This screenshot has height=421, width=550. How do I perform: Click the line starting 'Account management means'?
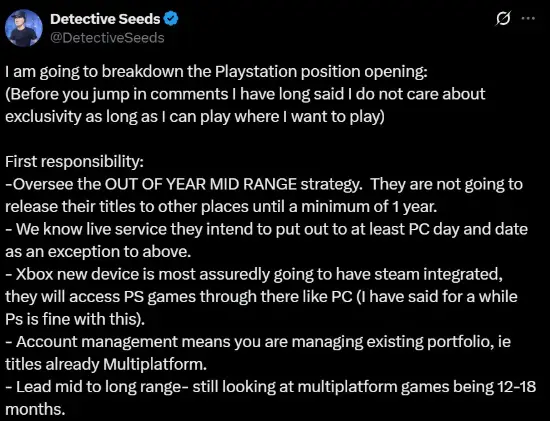click(258, 342)
